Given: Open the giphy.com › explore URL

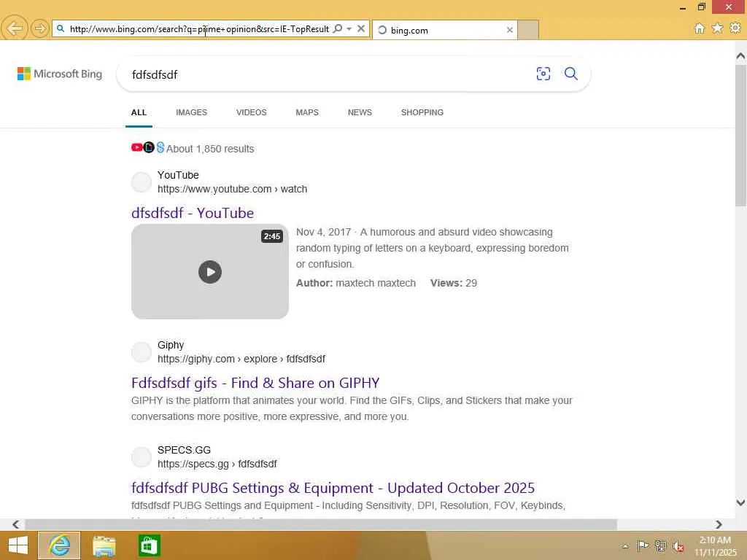Looking at the screenshot, I should tap(241, 359).
